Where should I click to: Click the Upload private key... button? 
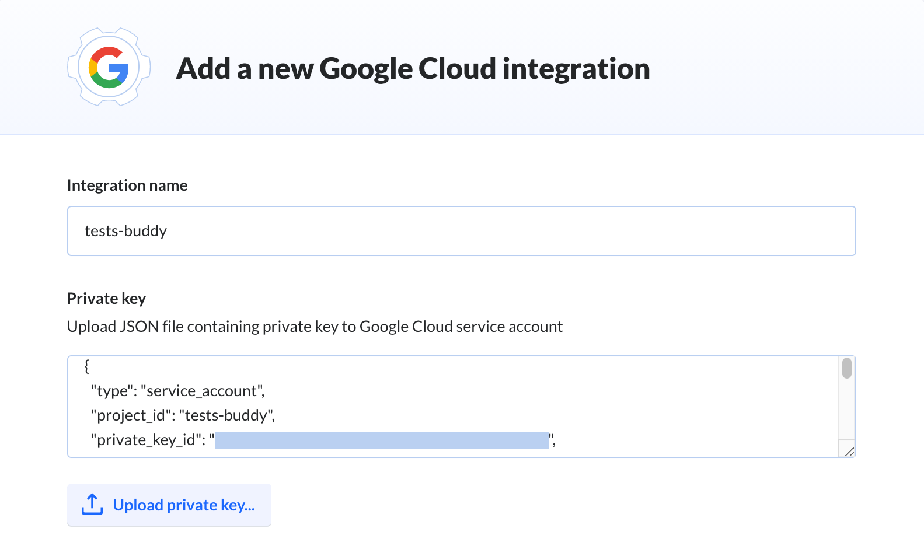[169, 505]
